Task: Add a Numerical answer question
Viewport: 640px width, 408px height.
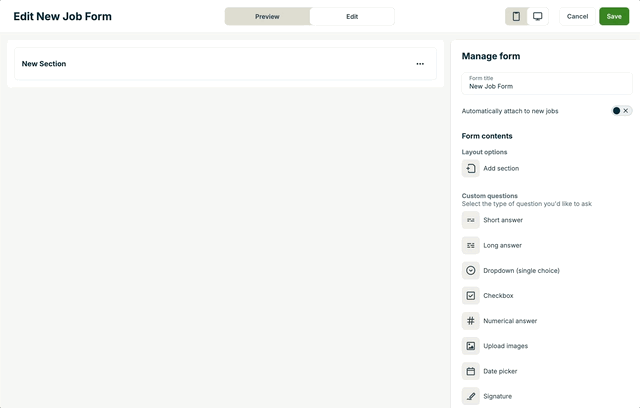Action: pos(471,321)
